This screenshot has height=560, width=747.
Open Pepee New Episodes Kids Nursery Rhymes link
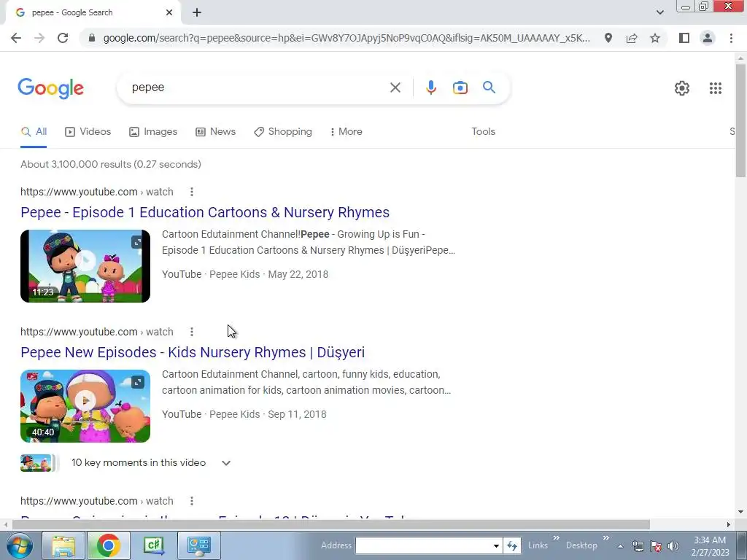click(193, 352)
